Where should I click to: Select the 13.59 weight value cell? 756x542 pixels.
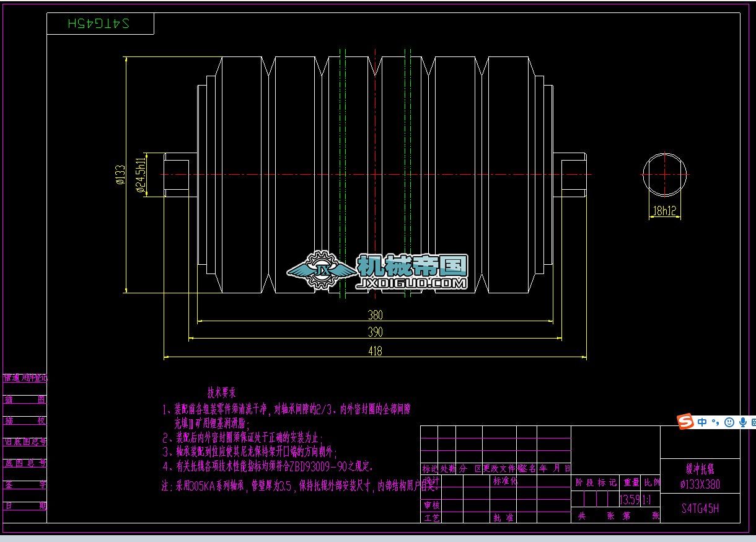tap(630, 499)
